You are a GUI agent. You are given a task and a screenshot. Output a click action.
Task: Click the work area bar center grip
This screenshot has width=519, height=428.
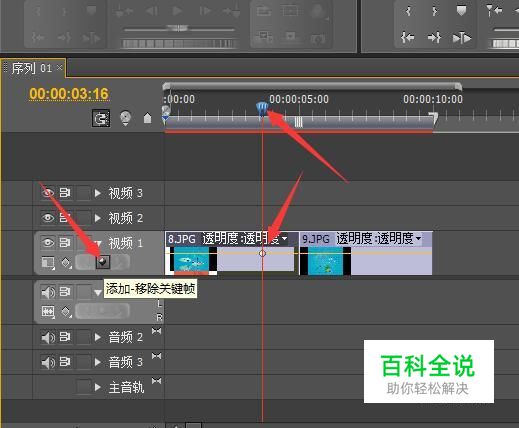coord(298,122)
